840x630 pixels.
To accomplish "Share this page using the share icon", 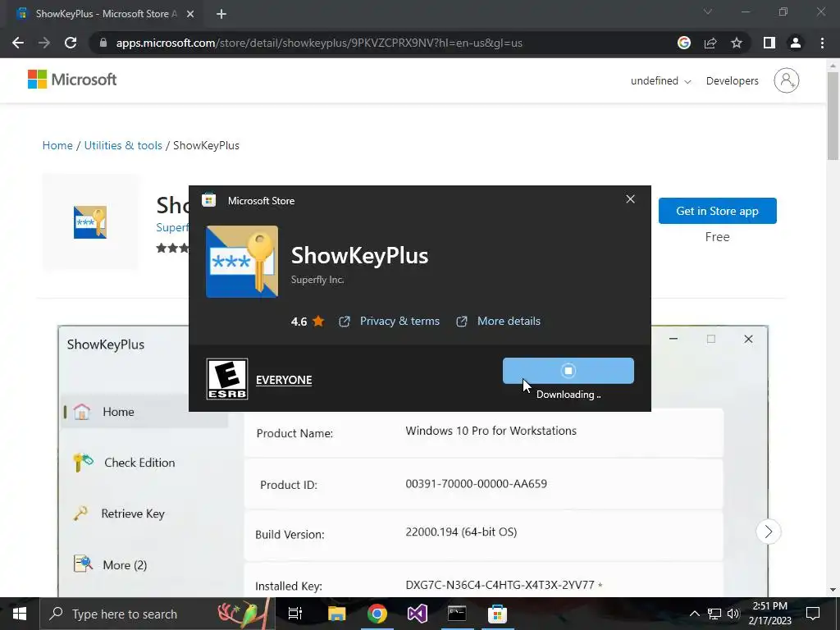I will (710, 43).
